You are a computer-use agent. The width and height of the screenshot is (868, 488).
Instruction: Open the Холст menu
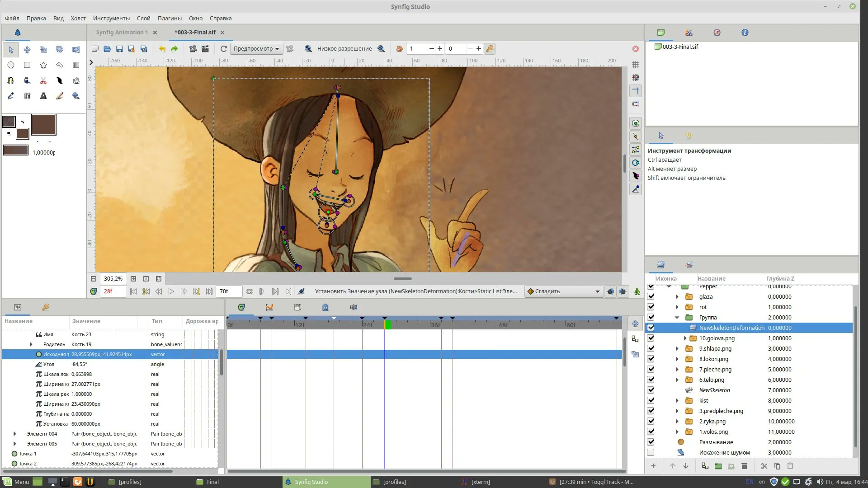78,19
